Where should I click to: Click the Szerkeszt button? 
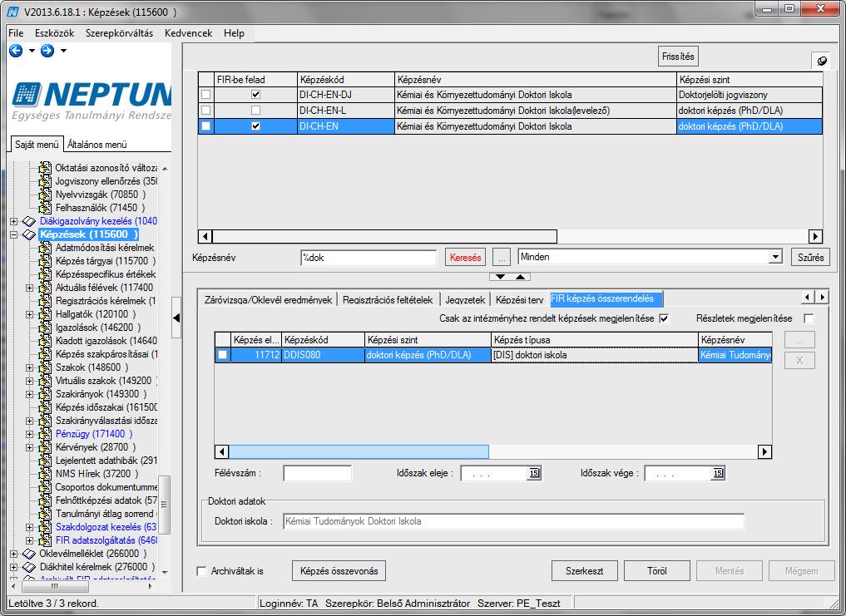(584, 570)
